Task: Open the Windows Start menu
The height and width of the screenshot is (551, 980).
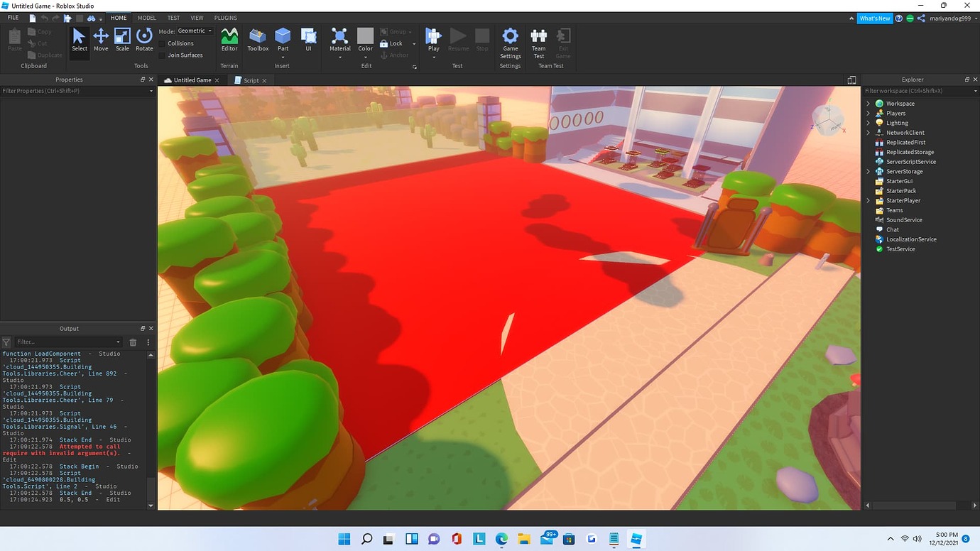Action: (x=344, y=538)
